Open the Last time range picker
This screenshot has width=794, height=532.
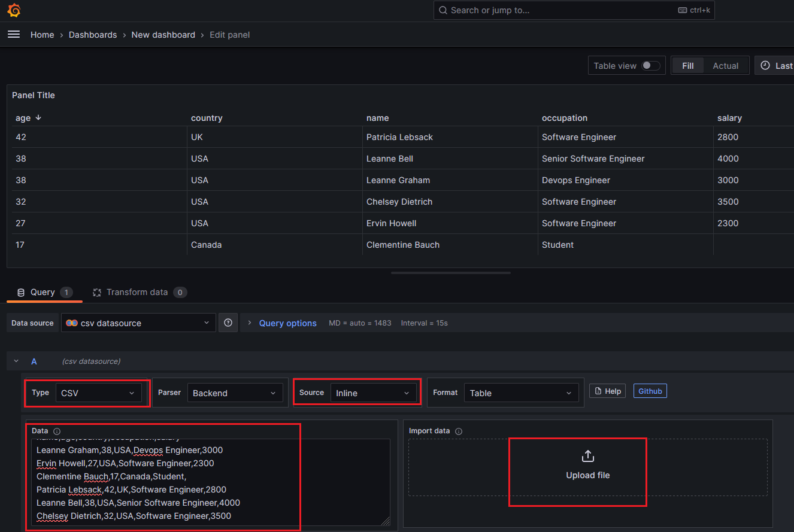pyautogui.click(x=774, y=66)
